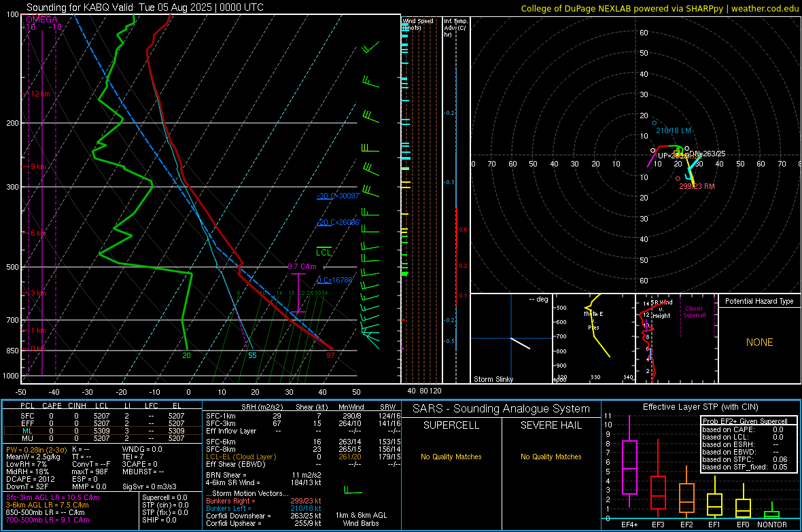This screenshot has width=802, height=532.
Task: Click the 'DownT = 52F' value
Action: click(x=27, y=486)
